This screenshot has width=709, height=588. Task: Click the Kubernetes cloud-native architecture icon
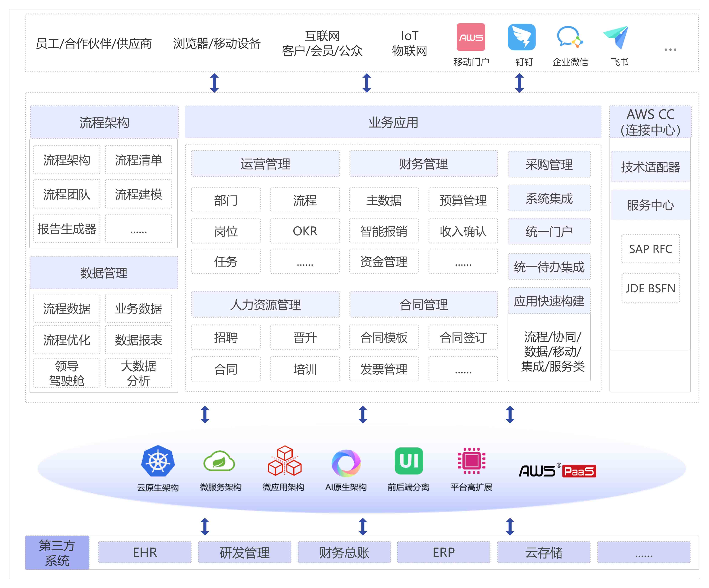pyautogui.click(x=158, y=461)
